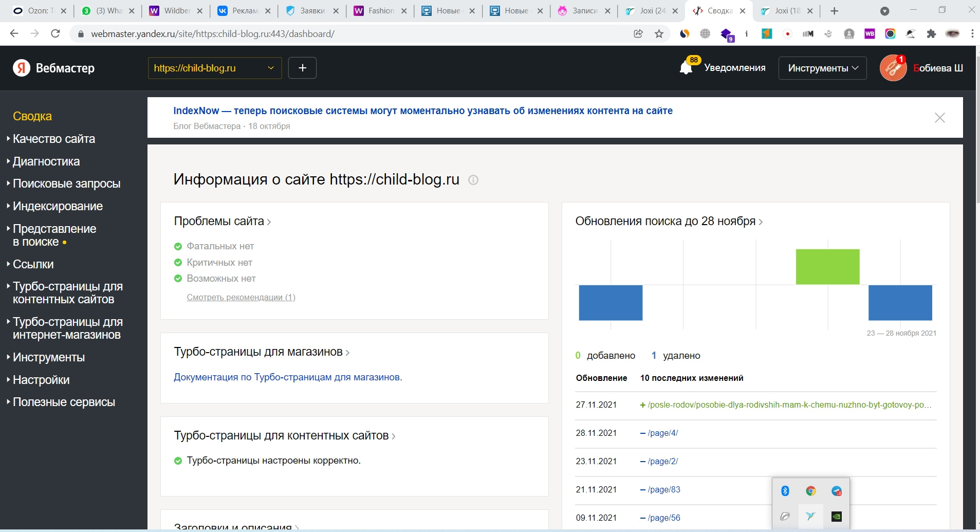The height and width of the screenshot is (532, 980).
Task: Expand Качество сайта in the sidebar
Action: (53, 139)
